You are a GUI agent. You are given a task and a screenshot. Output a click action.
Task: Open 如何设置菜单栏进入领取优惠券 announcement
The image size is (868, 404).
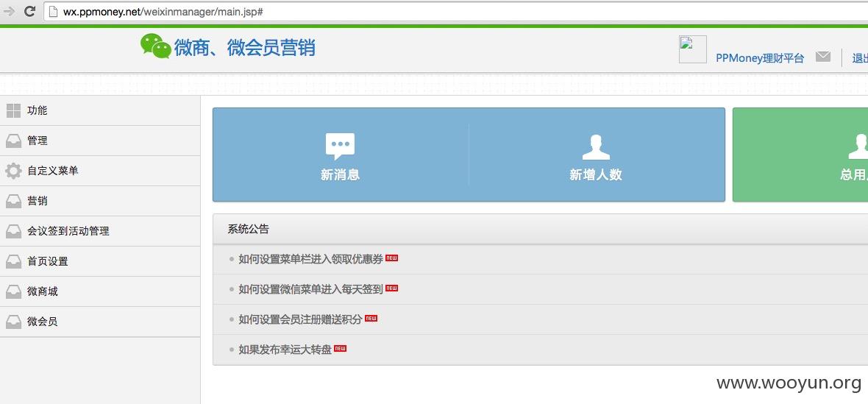310,259
